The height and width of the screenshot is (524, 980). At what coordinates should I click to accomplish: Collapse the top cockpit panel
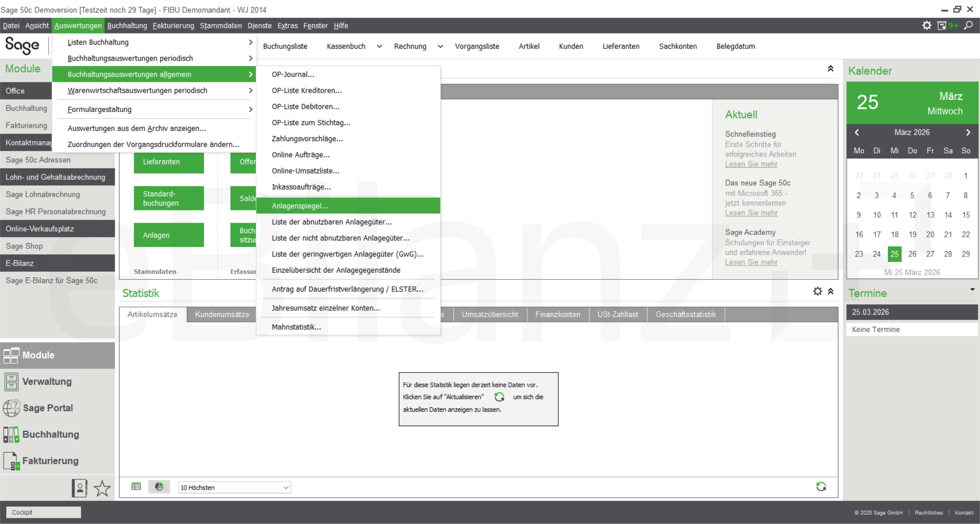831,69
